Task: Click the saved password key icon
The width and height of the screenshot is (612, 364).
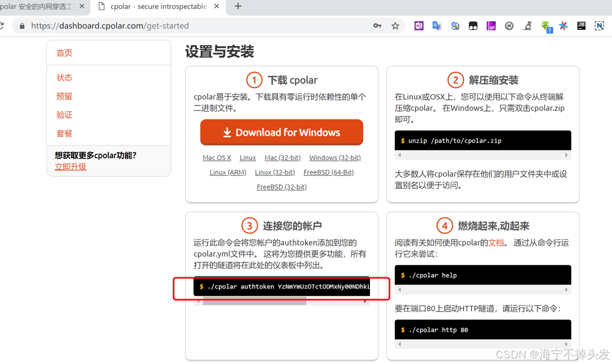Action: pyautogui.click(x=377, y=26)
